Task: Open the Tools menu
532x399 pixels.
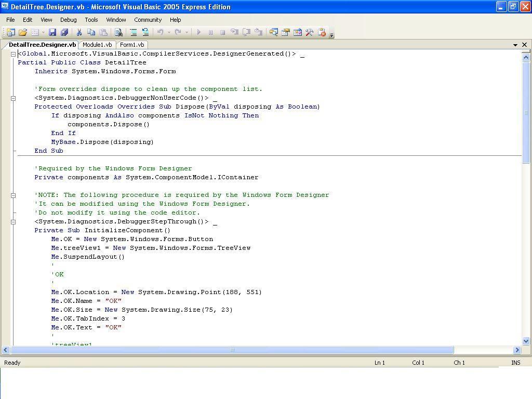Action: click(91, 20)
